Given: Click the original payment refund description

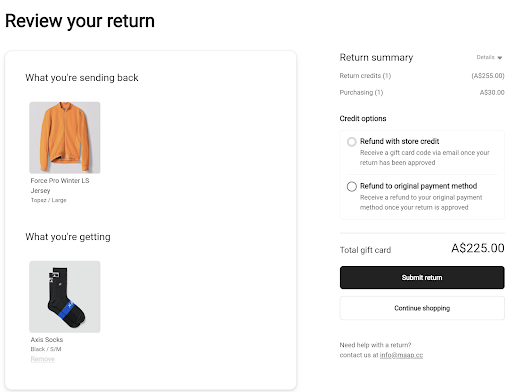Looking at the screenshot, I should point(421,202).
